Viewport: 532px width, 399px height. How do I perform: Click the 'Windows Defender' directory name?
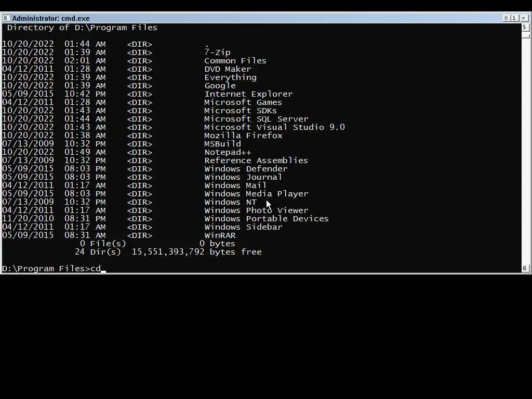coord(246,169)
